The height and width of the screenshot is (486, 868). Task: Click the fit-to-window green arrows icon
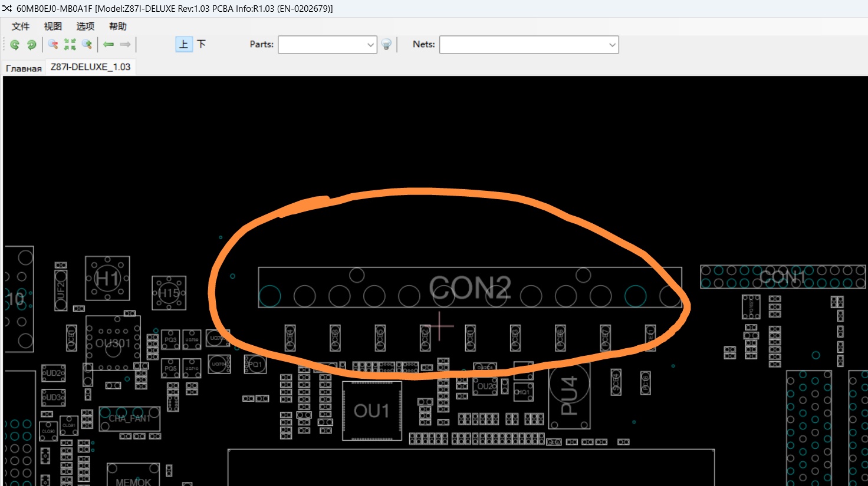click(70, 45)
